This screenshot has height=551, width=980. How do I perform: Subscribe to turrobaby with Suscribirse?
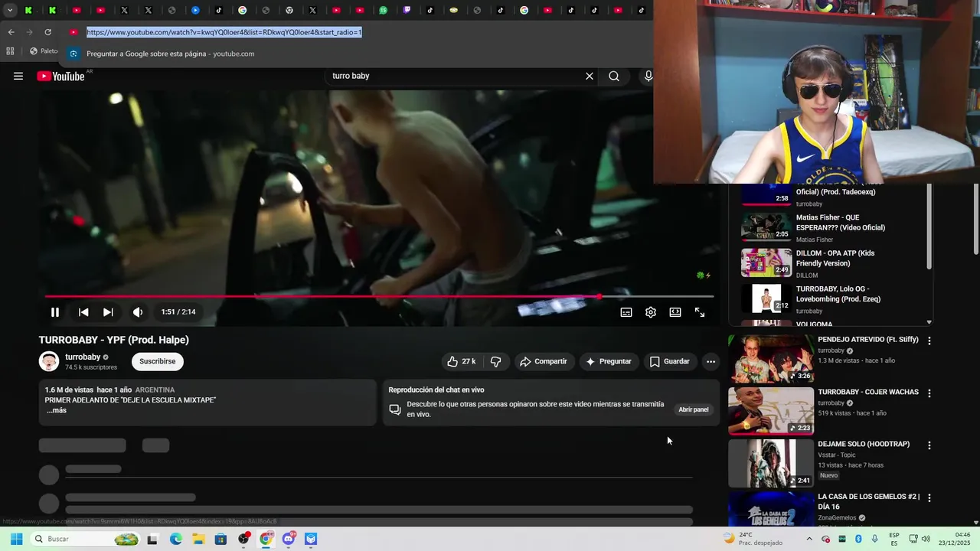pyautogui.click(x=158, y=361)
